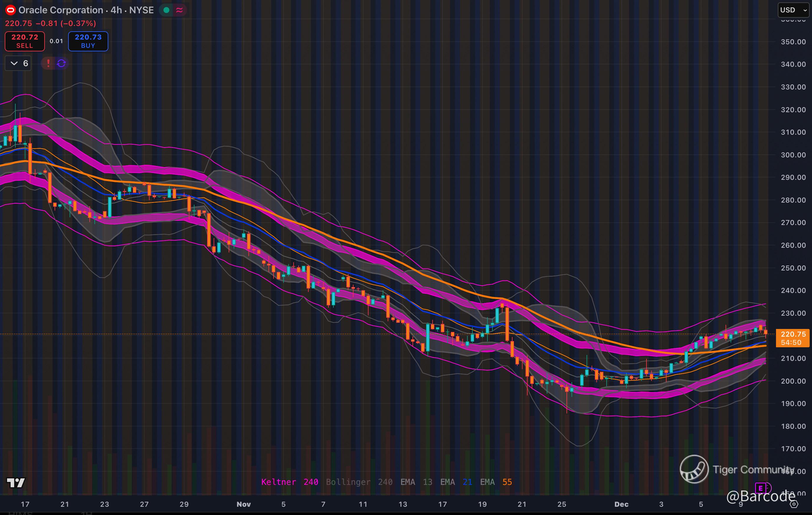Select the Keltner 240 indicator label
The width and height of the screenshot is (812, 515).
coord(290,482)
